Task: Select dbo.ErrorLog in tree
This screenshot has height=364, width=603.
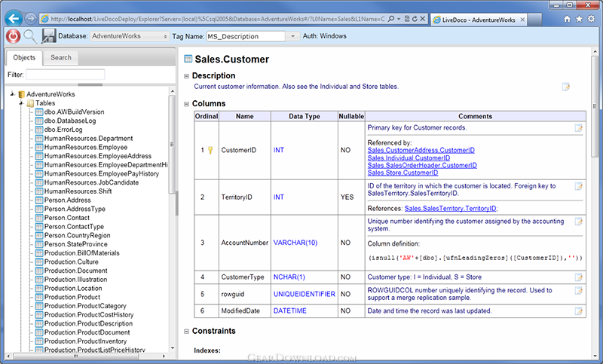Action: point(63,130)
